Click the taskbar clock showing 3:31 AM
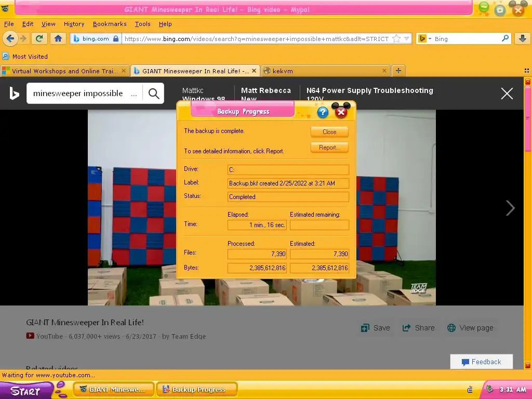 (513, 390)
